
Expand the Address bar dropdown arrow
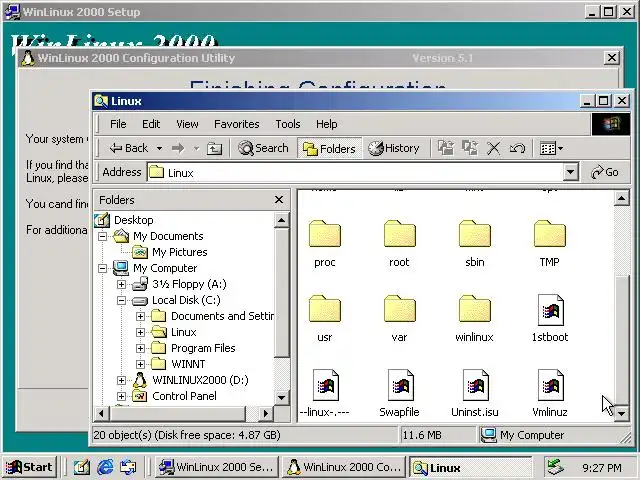coord(571,172)
